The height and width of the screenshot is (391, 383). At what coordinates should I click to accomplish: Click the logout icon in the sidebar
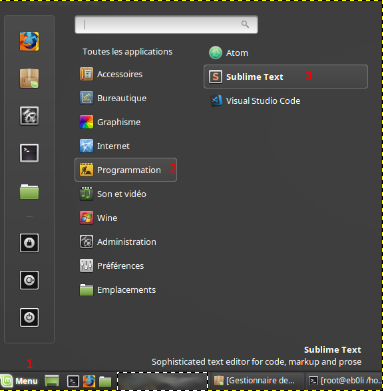29,280
